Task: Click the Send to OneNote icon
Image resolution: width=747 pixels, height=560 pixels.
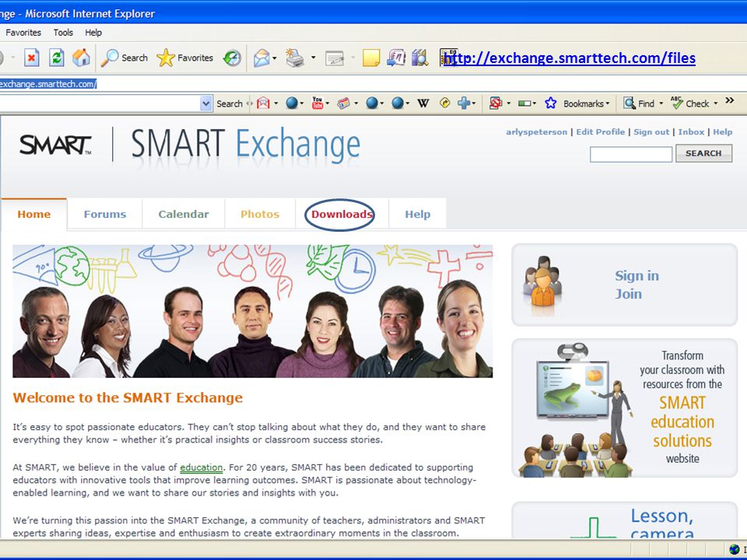Action: [396, 58]
